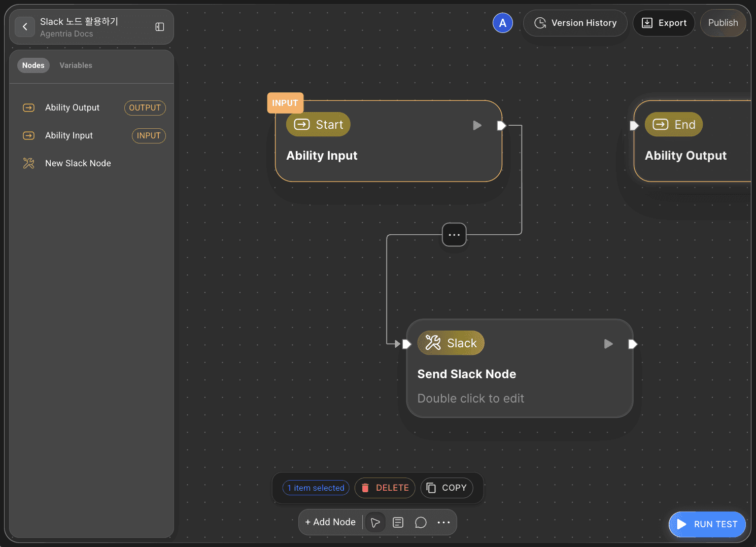Select the Ability Output node title
The width and height of the screenshot is (756, 547).
coord(685,156)
